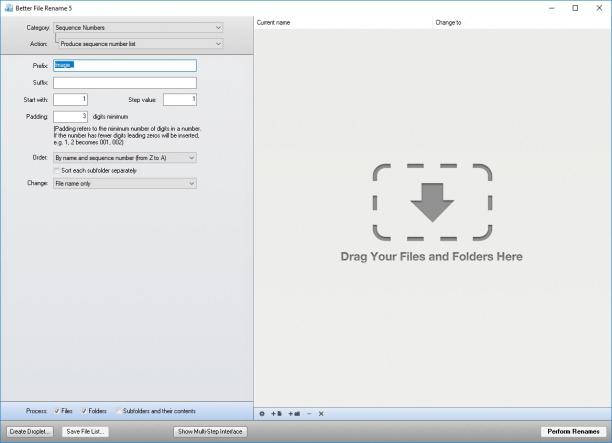Toggle the Files checkbox
The width and height of the screenshot is (612, 443).
(x=57, y=411)
